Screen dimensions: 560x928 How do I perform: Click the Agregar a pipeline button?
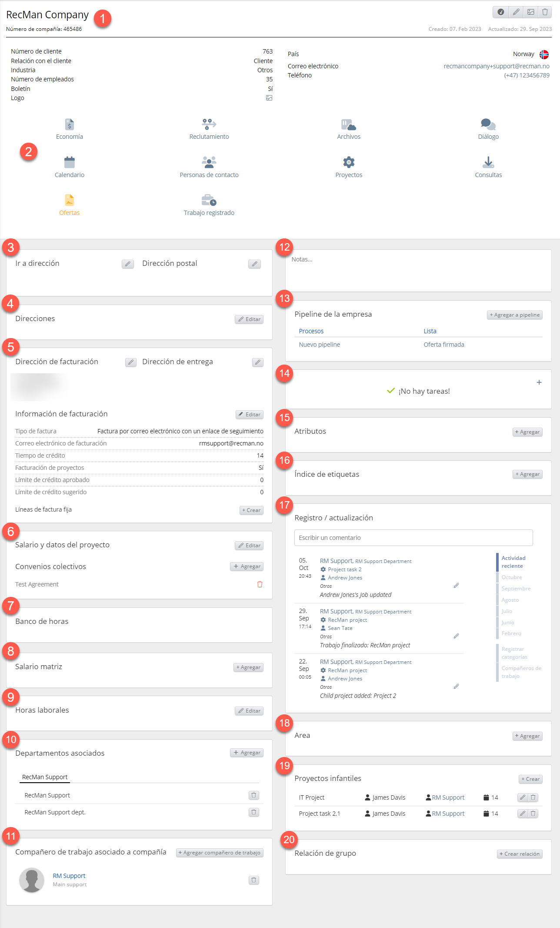point(514,315)
